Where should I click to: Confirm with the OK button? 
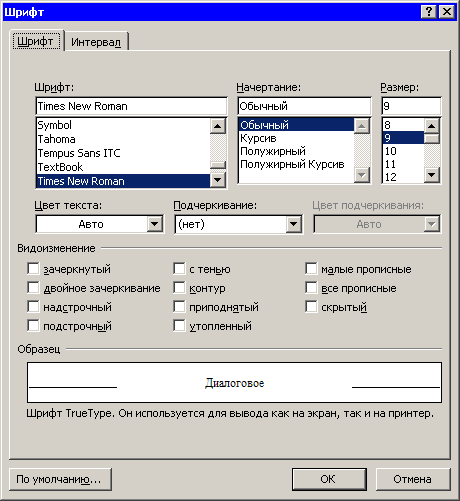pyautogui.click(x=329, y=479)
